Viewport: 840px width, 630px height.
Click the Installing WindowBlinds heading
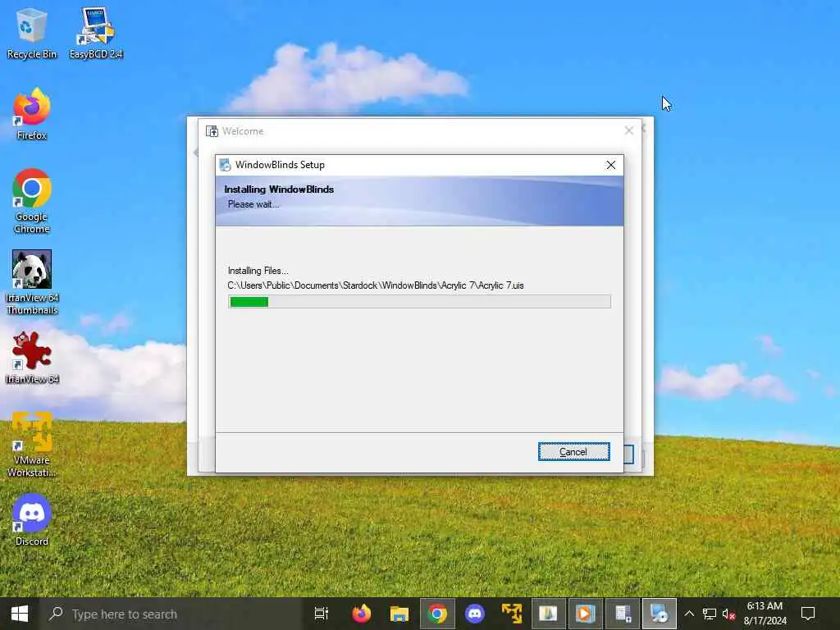click(279, 189)
